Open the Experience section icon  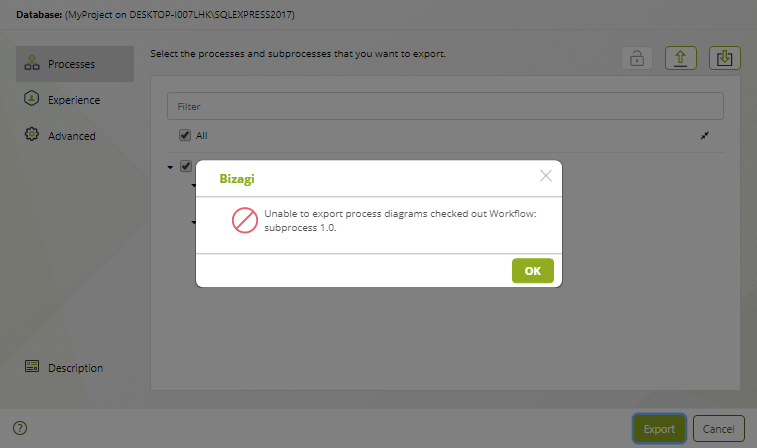pyautogui.click(x=31, y=98)
